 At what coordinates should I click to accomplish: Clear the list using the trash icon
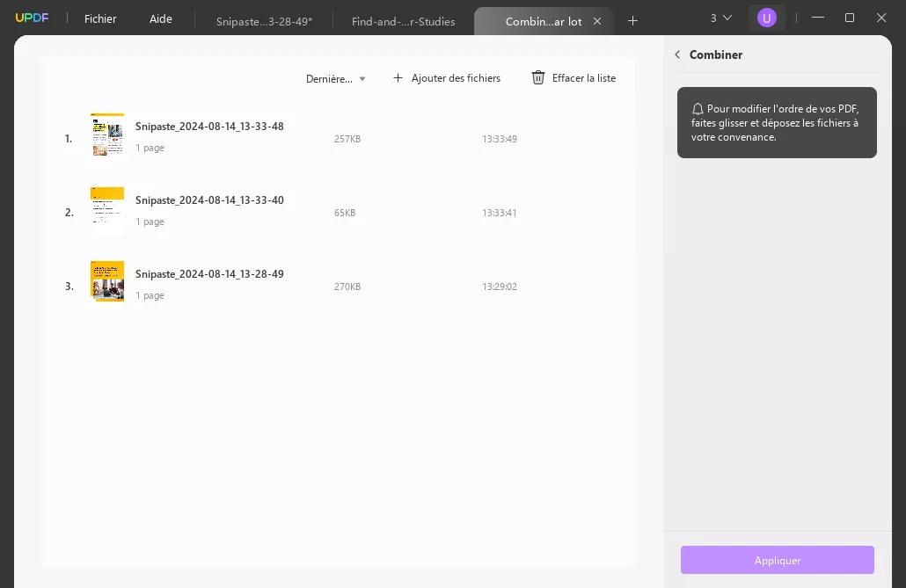point(538,77)
